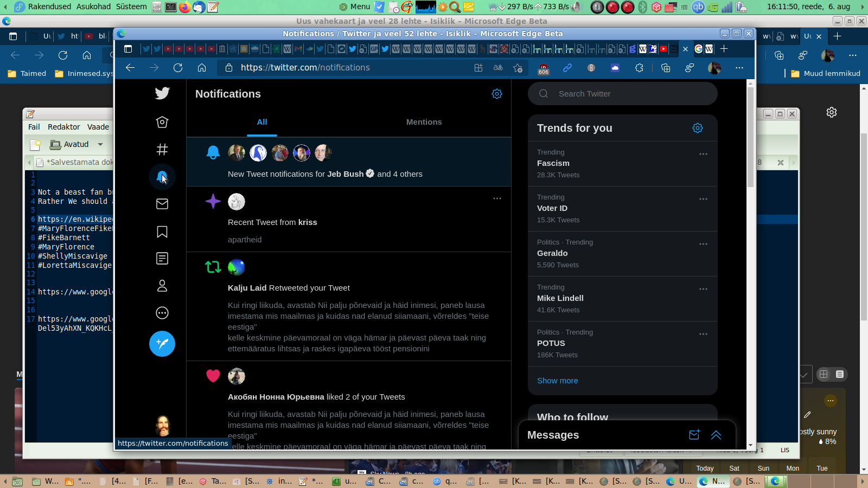Open the Fascism trending topic
Image resolution: width=868 pixels, height=488 pixels.
(x=623, y=164)
